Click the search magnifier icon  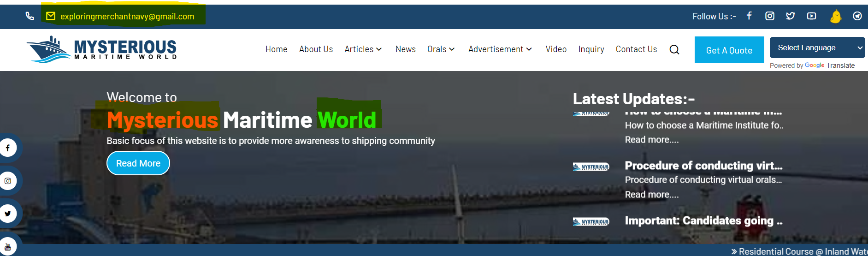coord(674,50)
